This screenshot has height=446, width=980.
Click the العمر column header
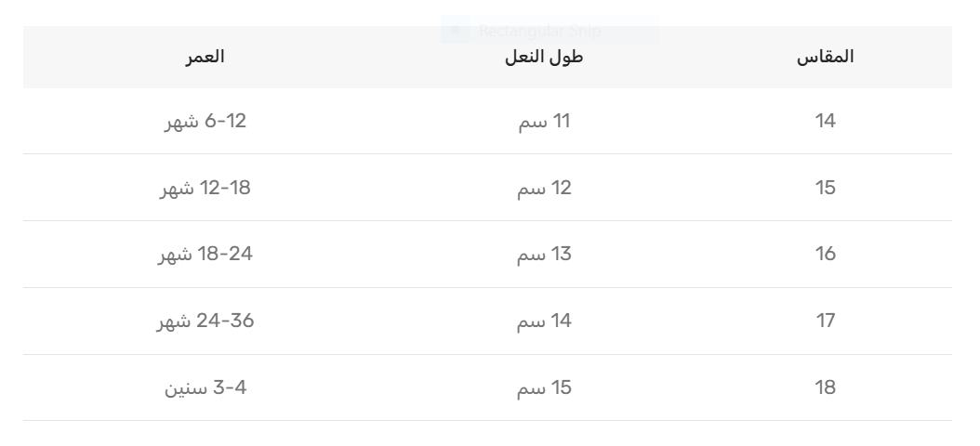[205, 57]
